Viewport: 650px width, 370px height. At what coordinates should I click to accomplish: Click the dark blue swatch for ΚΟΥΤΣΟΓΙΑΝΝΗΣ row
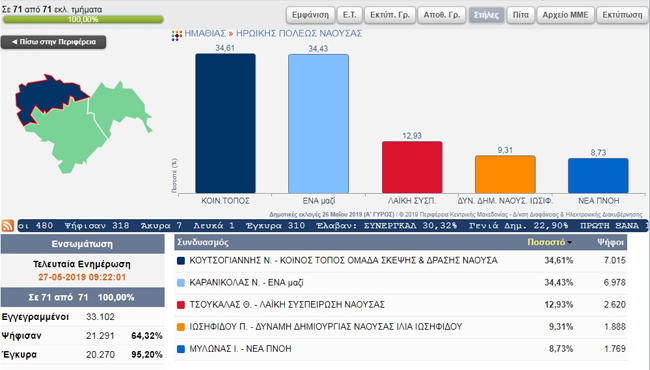181,261
